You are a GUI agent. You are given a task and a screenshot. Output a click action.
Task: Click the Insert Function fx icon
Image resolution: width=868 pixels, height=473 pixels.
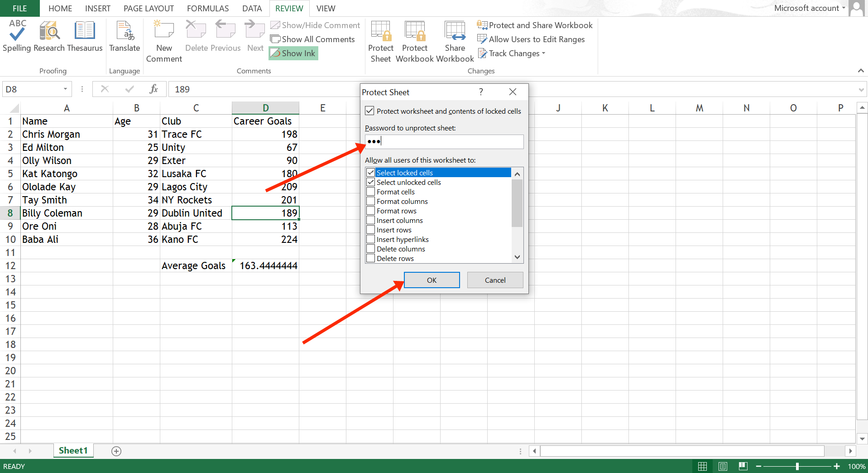coord(153,89)
